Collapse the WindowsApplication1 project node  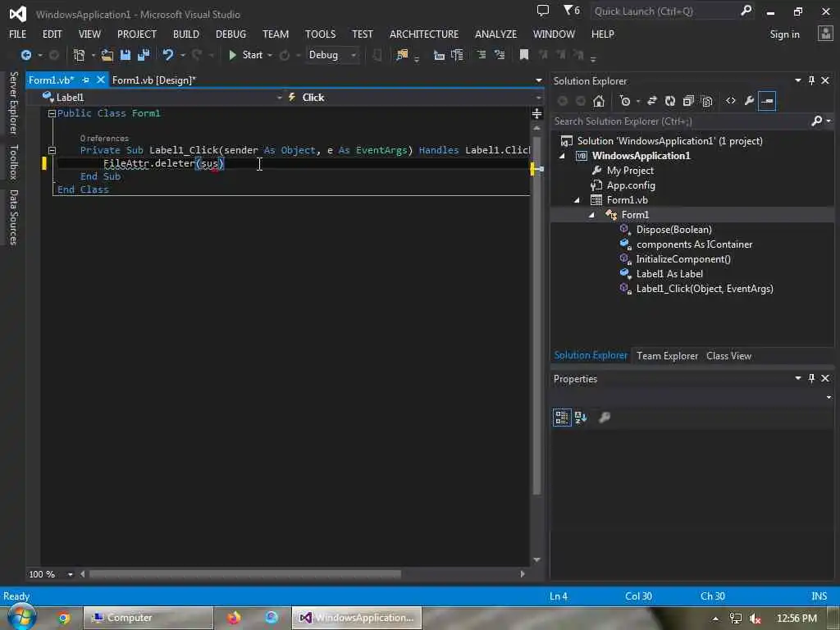click(x=563, y=156)
